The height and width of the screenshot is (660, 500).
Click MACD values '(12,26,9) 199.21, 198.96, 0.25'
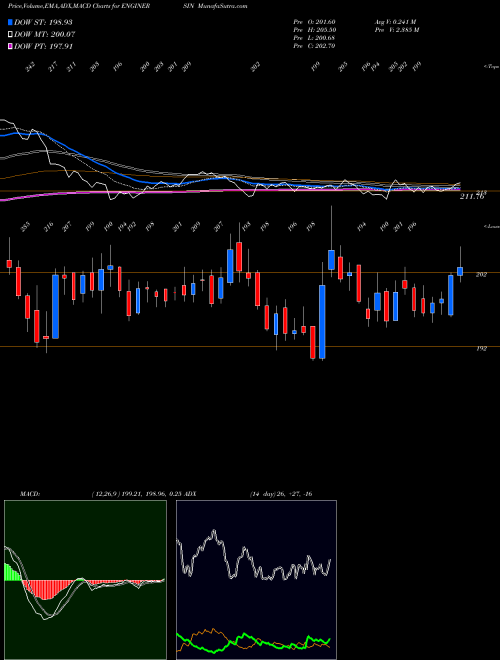click(x=136, y=494)
